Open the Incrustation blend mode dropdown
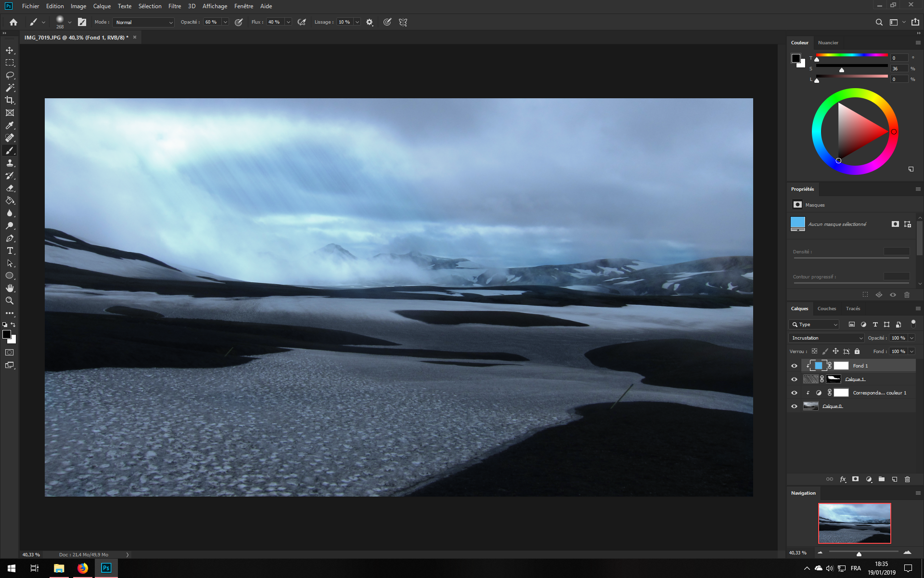This screenshot has height=578, width=924. [x=826, y=338]
